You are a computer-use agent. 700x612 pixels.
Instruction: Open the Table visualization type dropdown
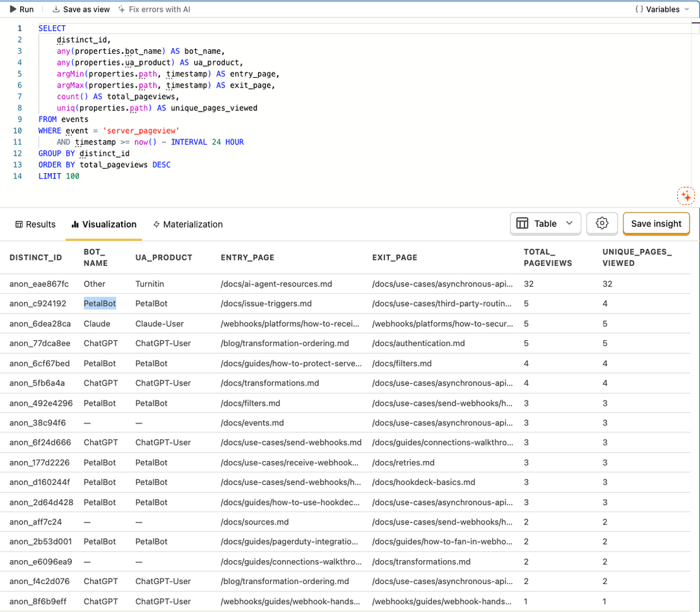545,223
